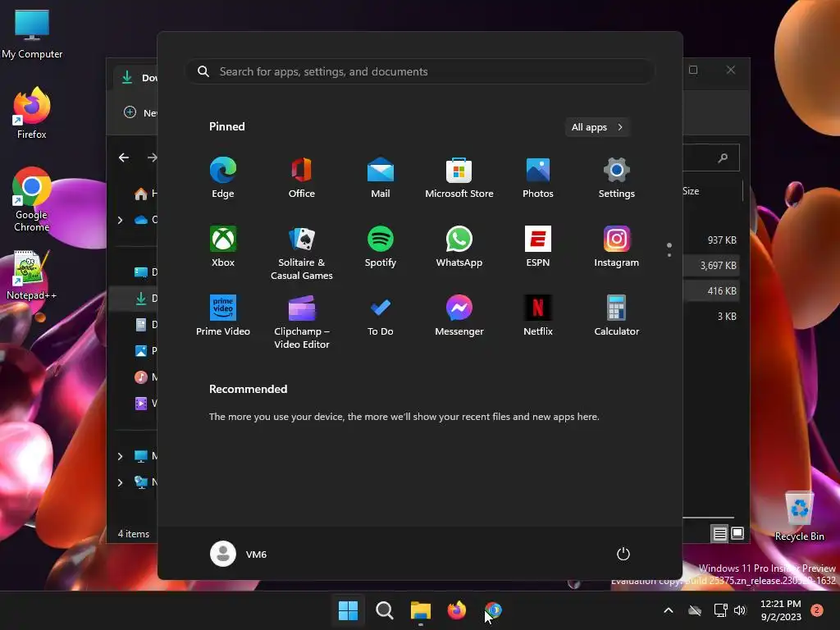Launch Firefox from the taskbar
The width and height of the screenshot is (840, 630).
[456, 610]
